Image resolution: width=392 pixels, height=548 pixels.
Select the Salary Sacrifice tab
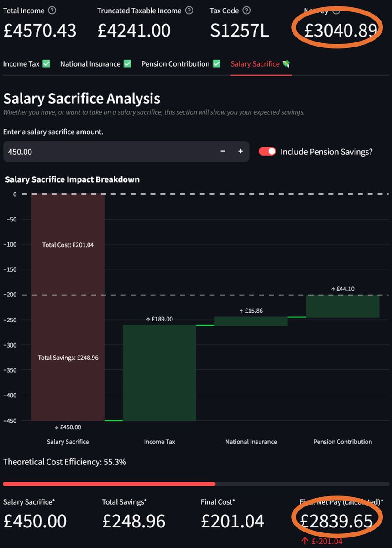(x=261, y=64)
